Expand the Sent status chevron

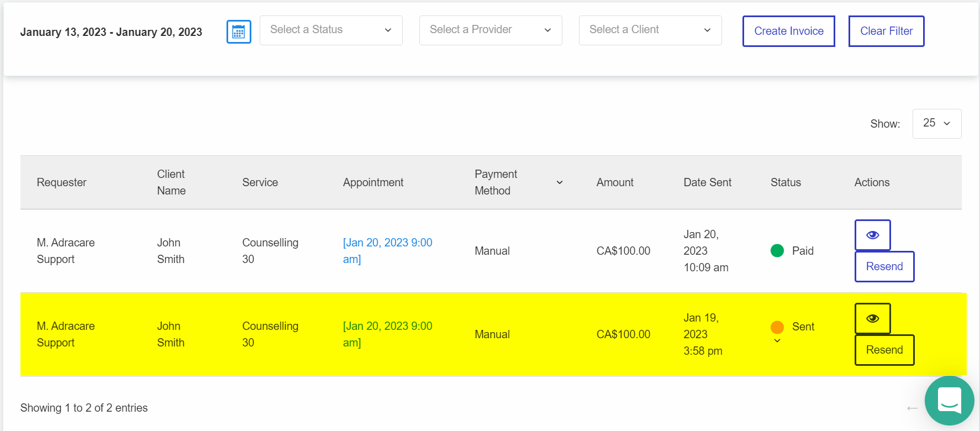(x=777, y=341)
